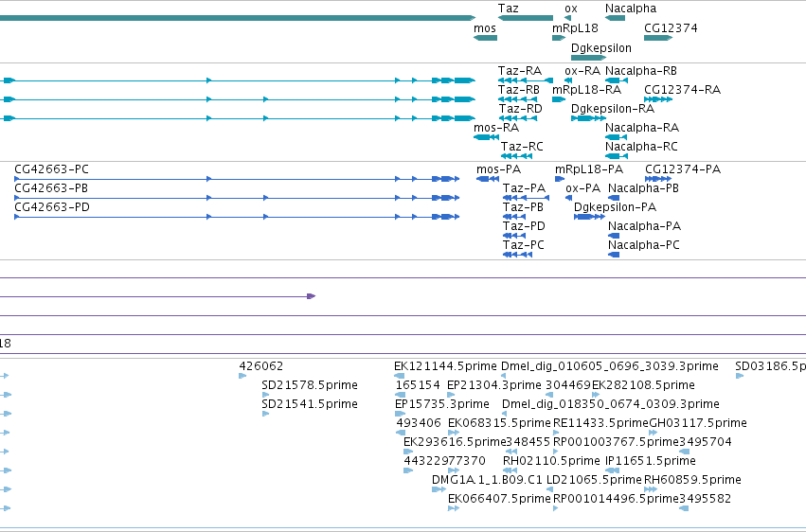This screenshot has width=806, height=532.
Task: Click the ox gene glyph
Action: click(567, 18)
